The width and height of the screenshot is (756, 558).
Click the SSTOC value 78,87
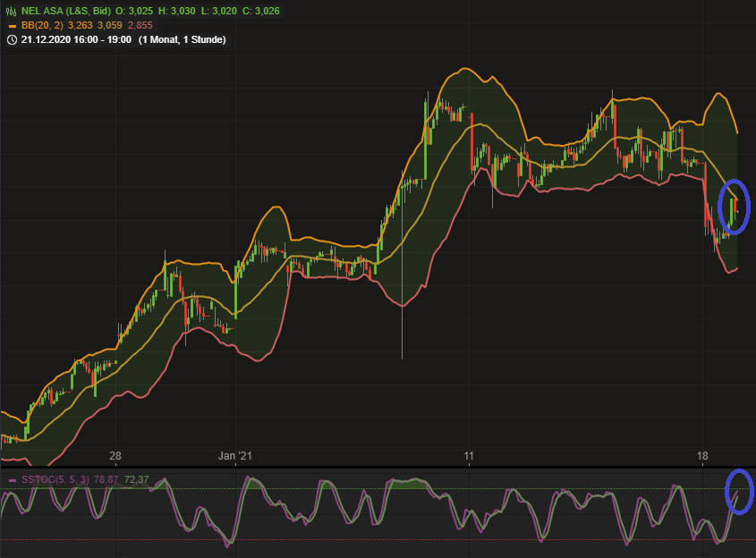(106, 480)
